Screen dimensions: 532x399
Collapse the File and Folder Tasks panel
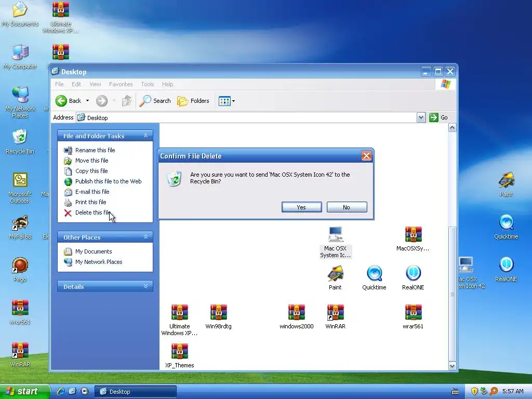[145, 136]
